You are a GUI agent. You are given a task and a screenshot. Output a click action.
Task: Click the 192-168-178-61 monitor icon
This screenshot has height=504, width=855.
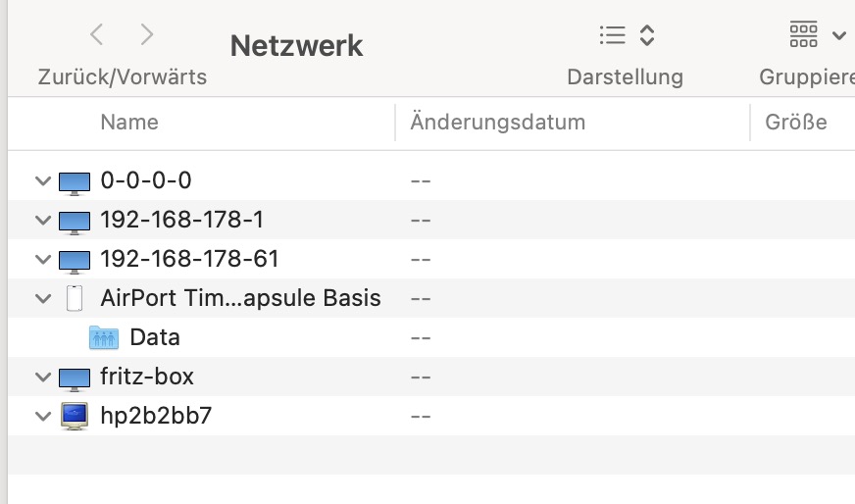75,260
